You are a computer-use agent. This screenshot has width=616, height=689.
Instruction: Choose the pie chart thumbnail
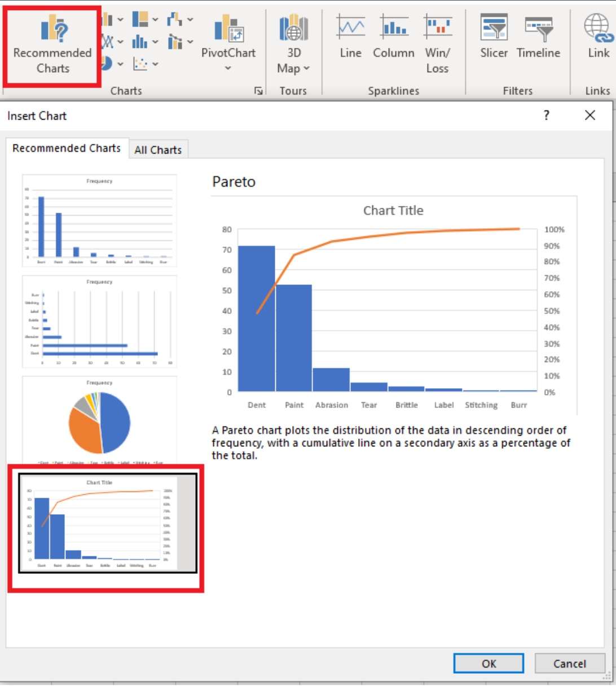pyautogui.click(x=99, y=420)
